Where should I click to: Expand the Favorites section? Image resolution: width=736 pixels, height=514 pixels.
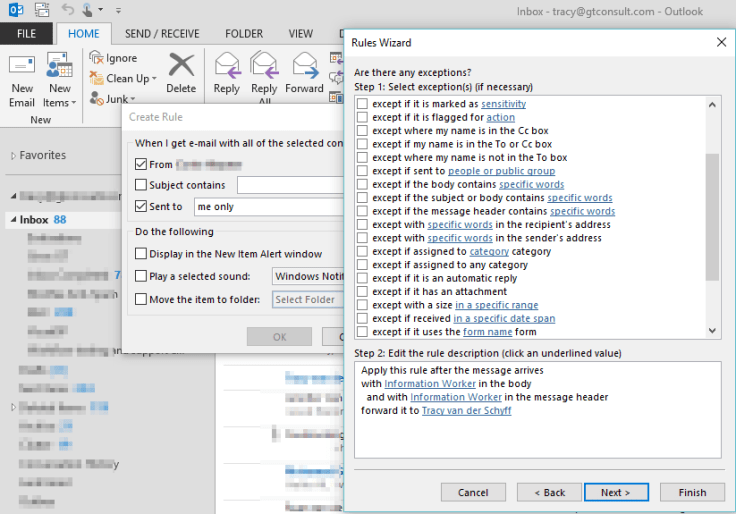(14, 156)
